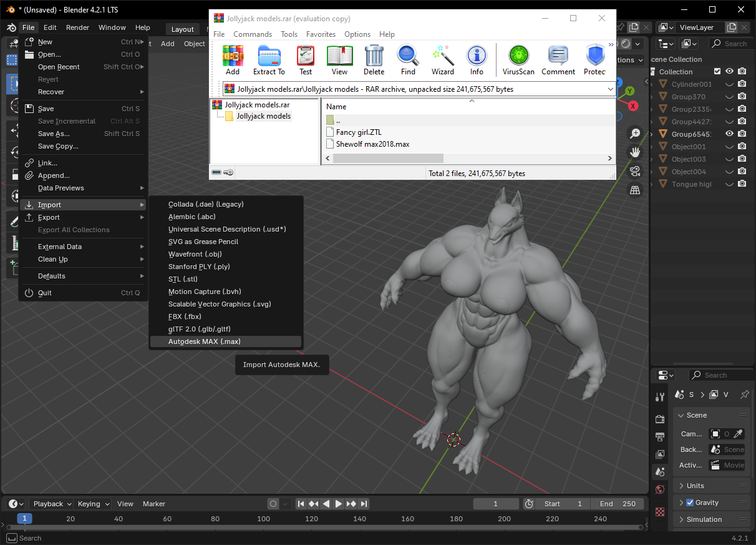Click Save As... in the File menu
Viewport: 756px width, 545px height.
84,134
